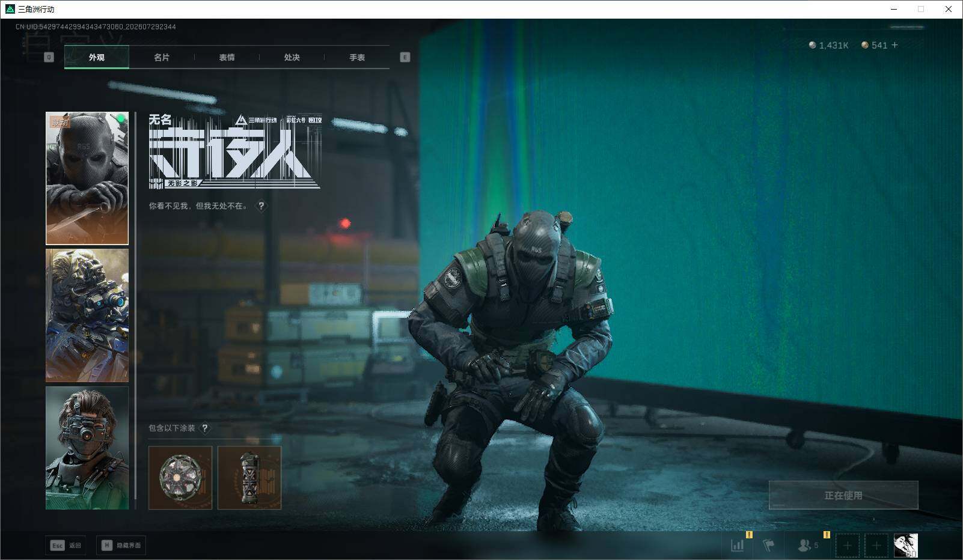Click the silver coin icon beside 1,431K
Viewport: 963px width, 560px height.
click(812, 45)
